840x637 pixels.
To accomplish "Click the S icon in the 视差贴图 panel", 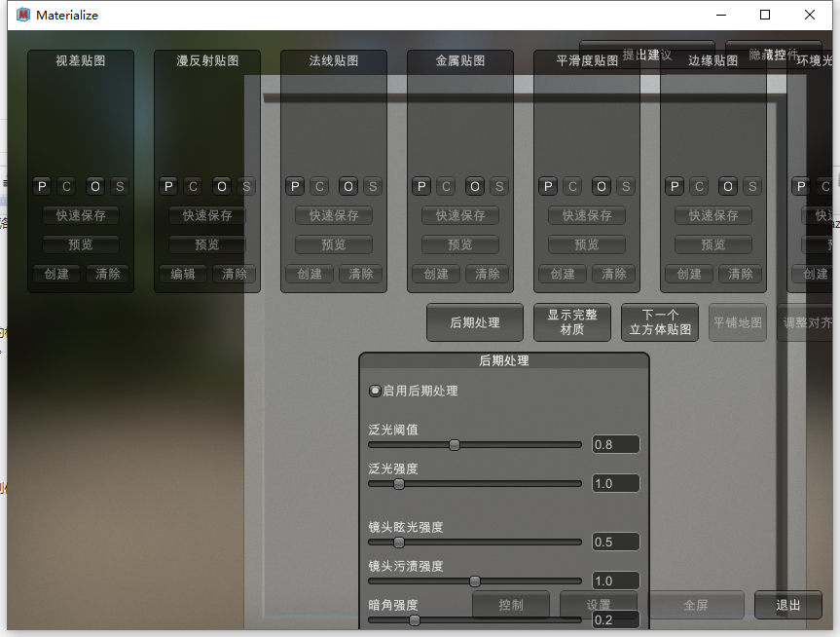I will (x=121, y=185).
